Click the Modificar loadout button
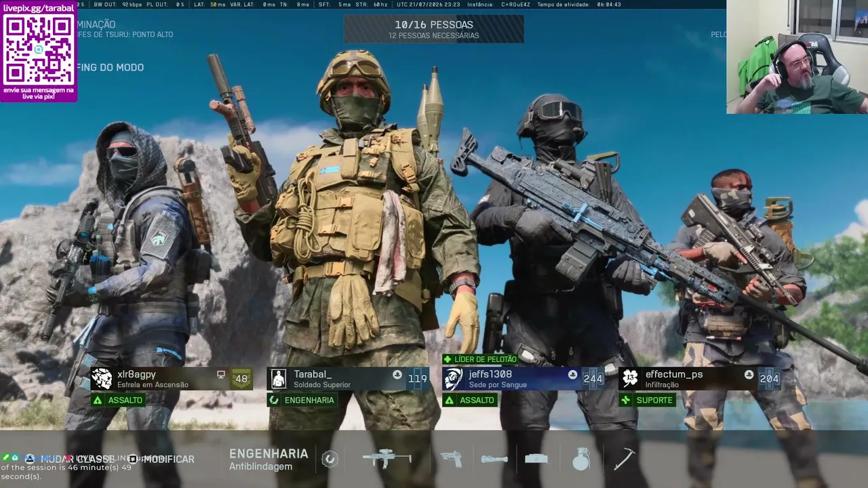The image size is (868, 488). 161,459
